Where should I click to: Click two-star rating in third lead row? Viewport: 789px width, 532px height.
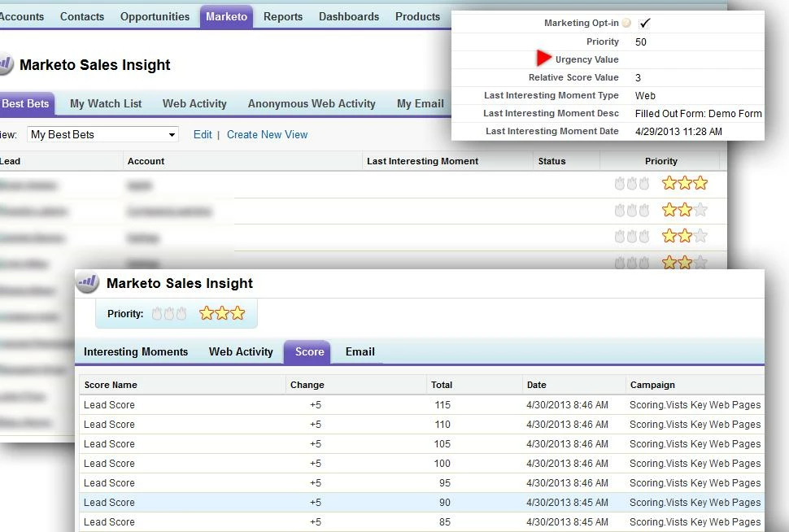[684, 236]
